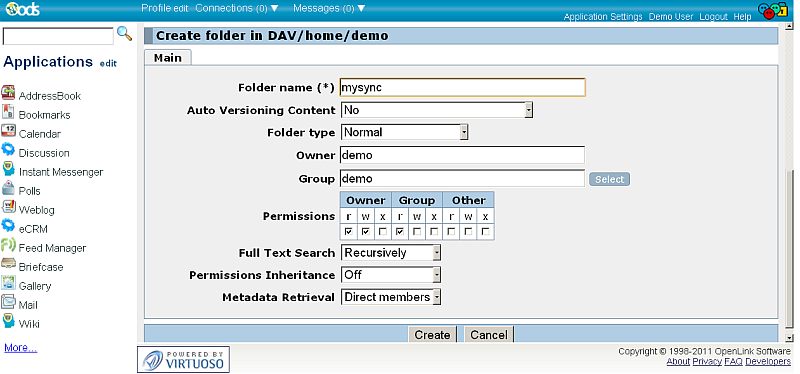Enable the Other read permission checkbox
The height and width of the screenshot is (374, 800).
tap(451, 232)
